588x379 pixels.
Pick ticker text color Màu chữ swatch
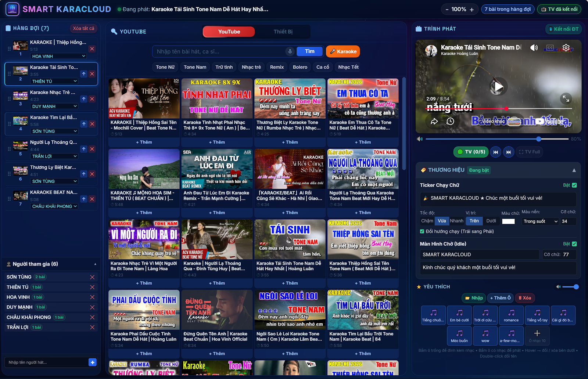pos(508,221)
